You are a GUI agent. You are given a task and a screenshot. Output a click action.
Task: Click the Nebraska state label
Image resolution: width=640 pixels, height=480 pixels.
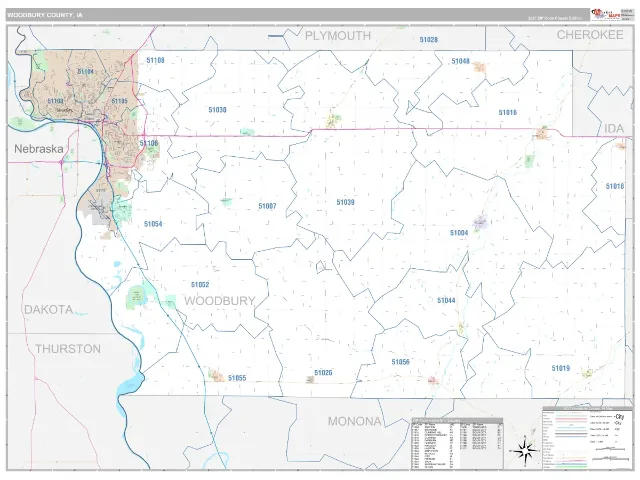39,149
